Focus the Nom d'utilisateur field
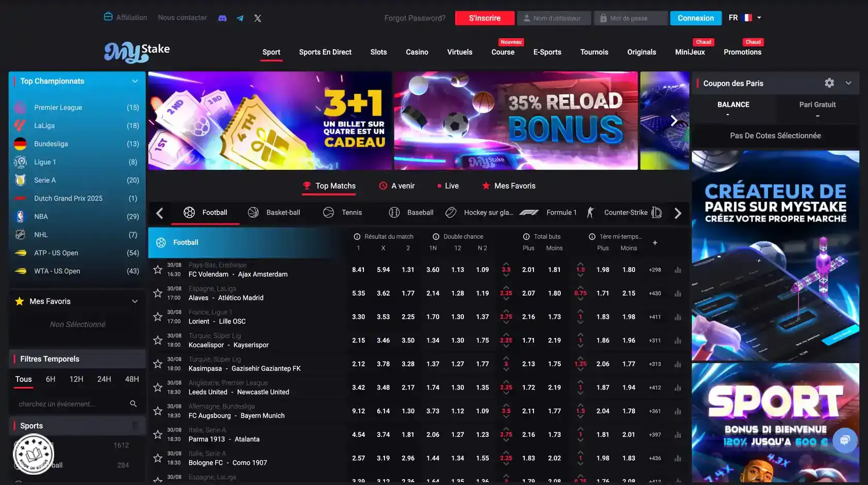 (x=554, y=18)
